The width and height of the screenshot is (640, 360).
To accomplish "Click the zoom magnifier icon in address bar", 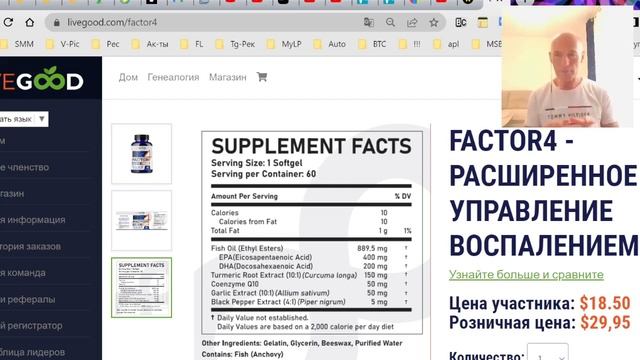I will click(390, 22).
